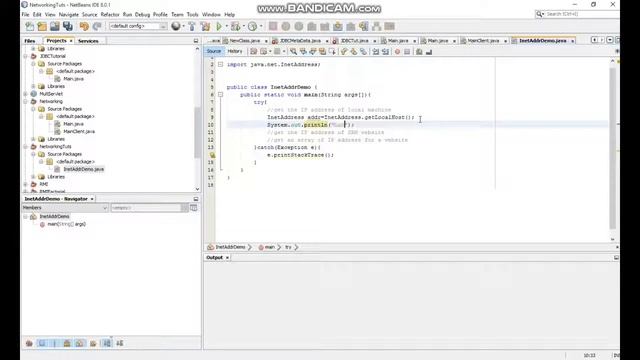640x360 pixels.
Task: Collapse the JDBCTutorial project node
Action: (26, 56)
